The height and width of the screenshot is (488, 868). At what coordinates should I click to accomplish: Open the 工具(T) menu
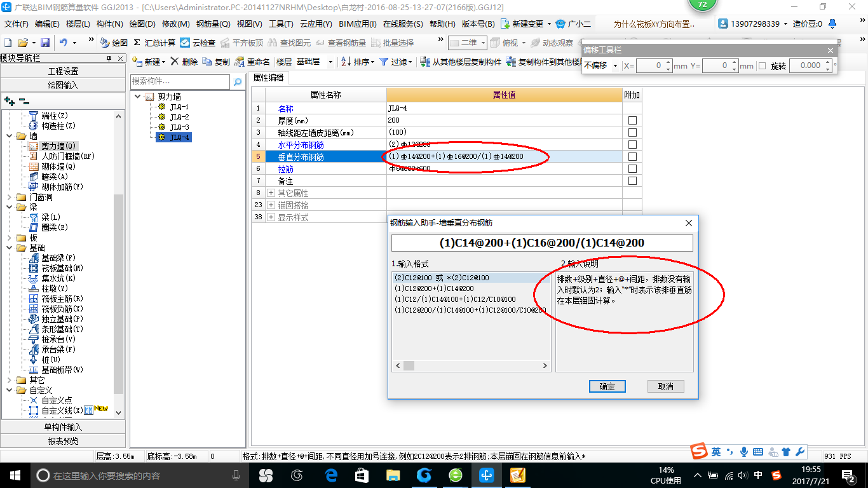[281, 24]
